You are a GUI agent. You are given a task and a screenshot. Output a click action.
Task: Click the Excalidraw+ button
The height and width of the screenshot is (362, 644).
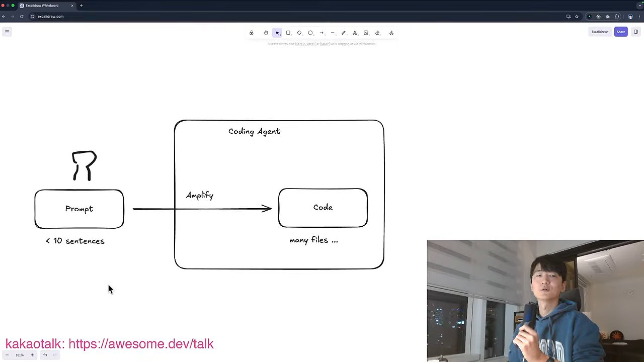[600, 32]
